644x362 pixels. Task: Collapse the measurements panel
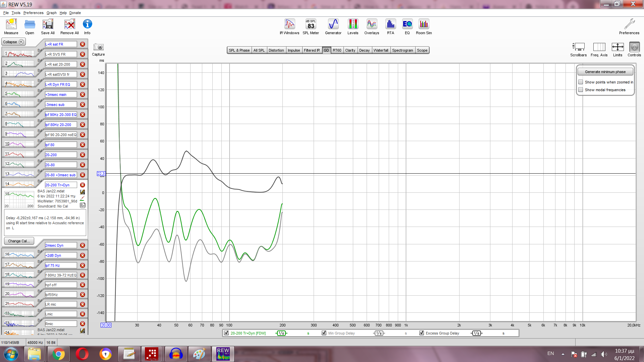(13, 42)
